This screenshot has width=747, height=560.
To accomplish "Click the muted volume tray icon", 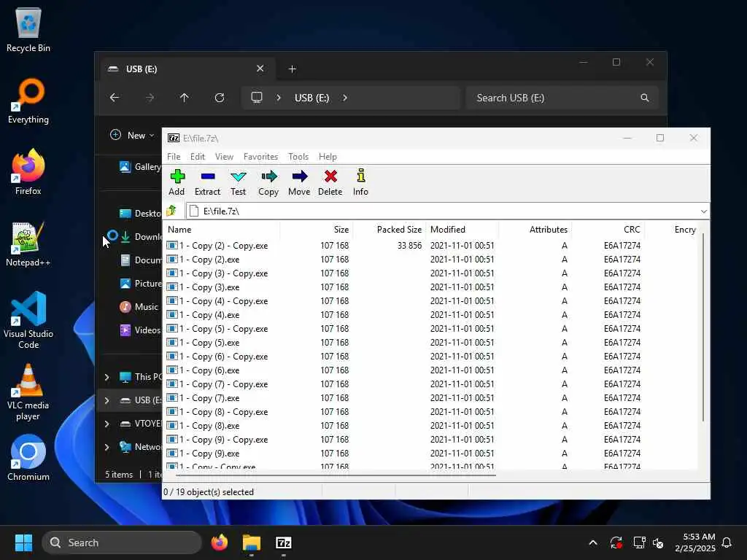I will pyautogui.click(x=659, y=542).
